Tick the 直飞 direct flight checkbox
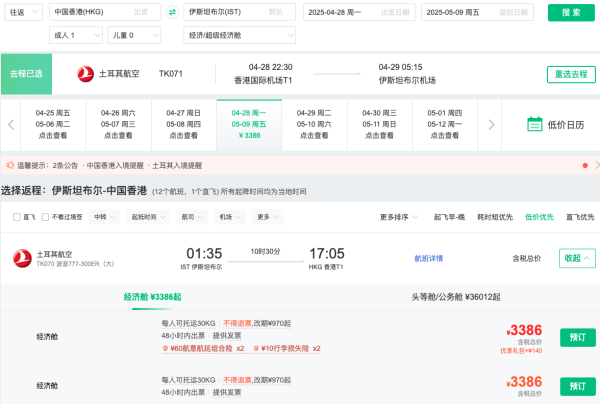This screenshot has height=404, width=600. [x=16, y=217]
